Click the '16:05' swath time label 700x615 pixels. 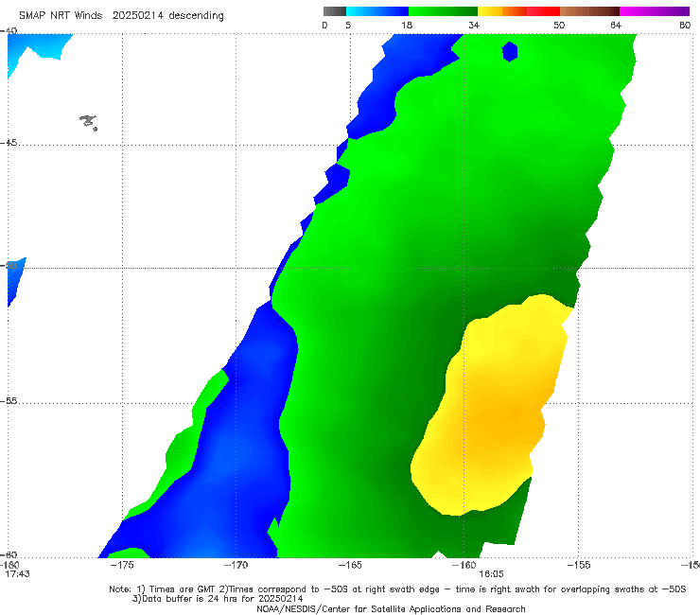[x=491, y=574]
